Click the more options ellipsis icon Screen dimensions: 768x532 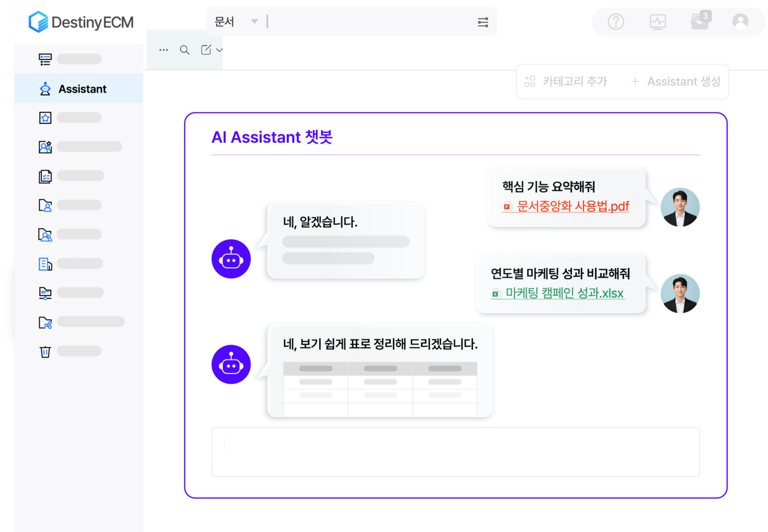pos(163,50)
